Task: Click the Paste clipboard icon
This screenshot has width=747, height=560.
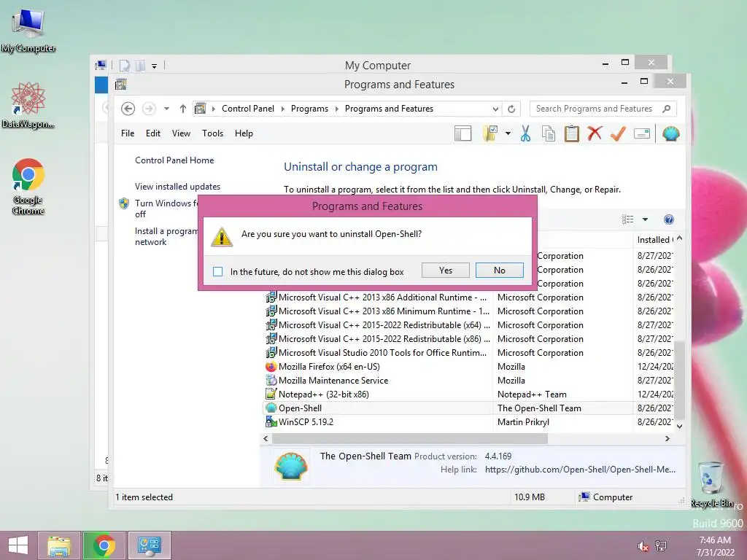Action: 572,134
